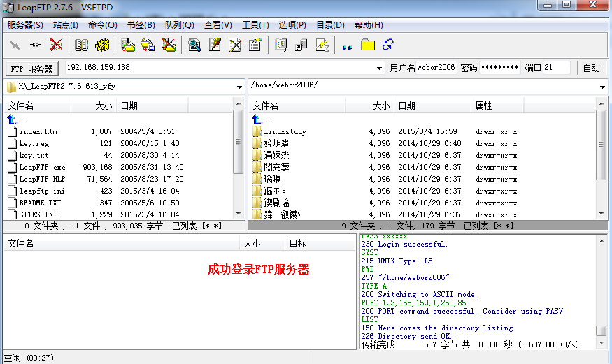Click the remote file list scrollbar thumb
Screen dimensions: 612x364
[x=602, y=145]
